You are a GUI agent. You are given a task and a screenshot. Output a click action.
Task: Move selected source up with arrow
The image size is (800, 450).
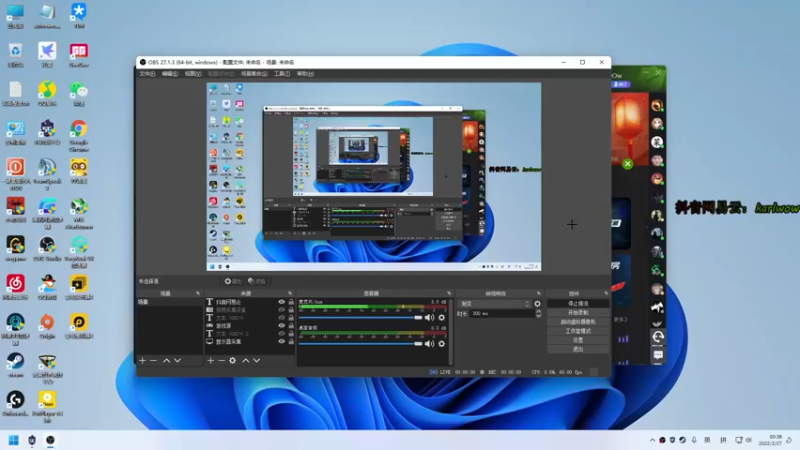[245, 360]
